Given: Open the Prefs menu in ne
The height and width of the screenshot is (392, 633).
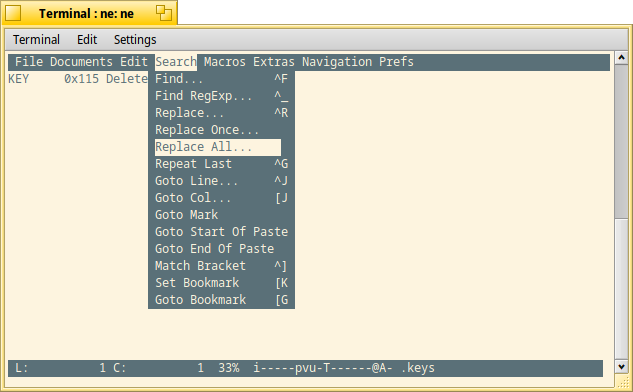Looking at the screenshot, I should click(x=396, y=62).
